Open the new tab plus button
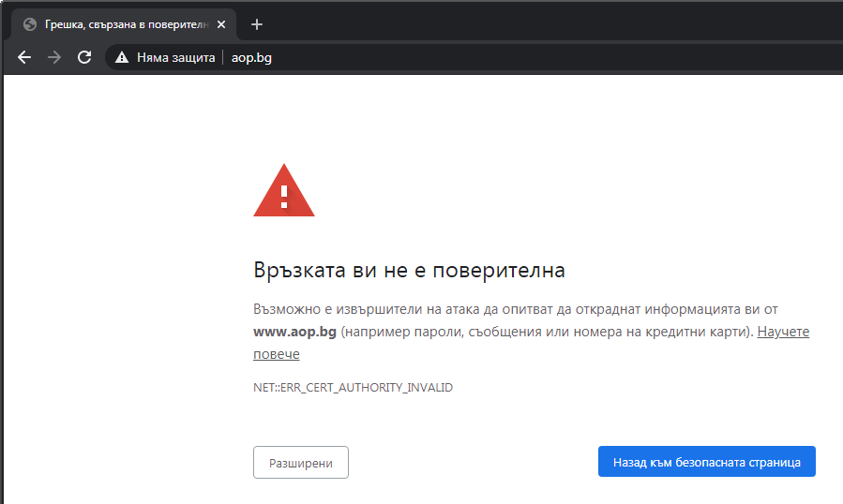Screen dimensions: 843x504 [x=257, y=24]
